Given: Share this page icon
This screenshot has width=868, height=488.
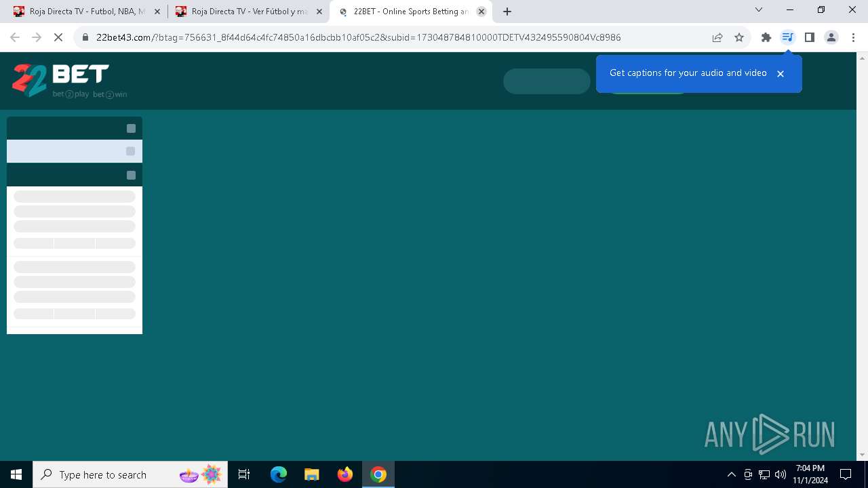Looking at the screenshot, I should tap(717, 37).
